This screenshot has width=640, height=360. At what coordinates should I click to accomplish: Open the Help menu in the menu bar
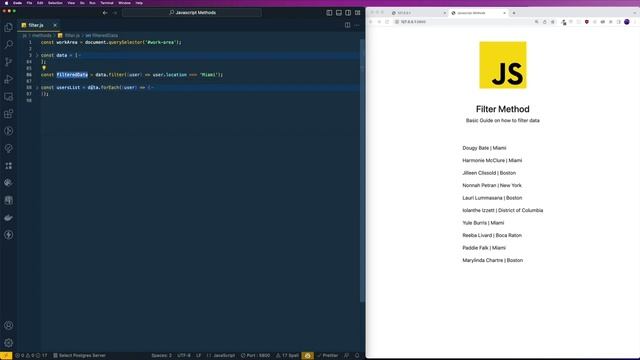(x=139, y=3)
